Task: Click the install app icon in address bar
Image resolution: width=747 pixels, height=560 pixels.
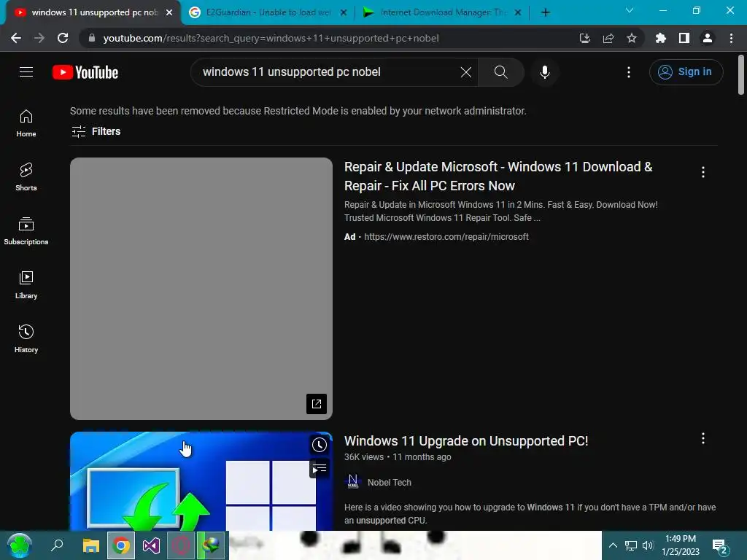Action: point(584,38)
